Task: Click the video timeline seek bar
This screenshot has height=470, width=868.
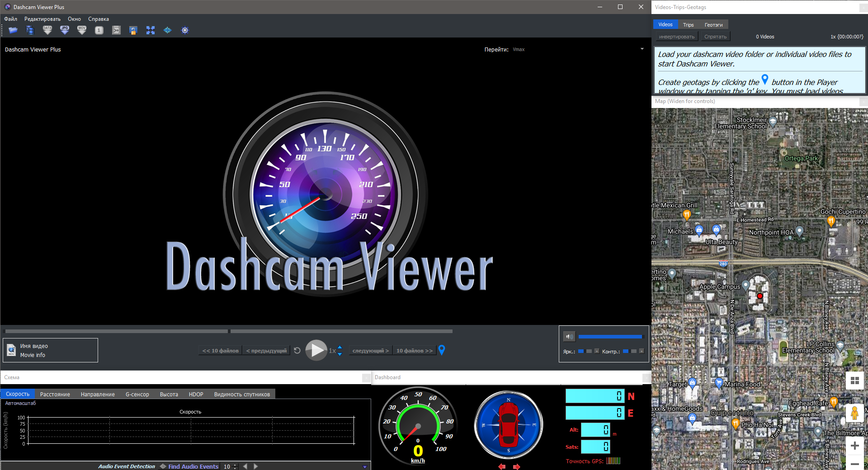Action: [229, 331]
